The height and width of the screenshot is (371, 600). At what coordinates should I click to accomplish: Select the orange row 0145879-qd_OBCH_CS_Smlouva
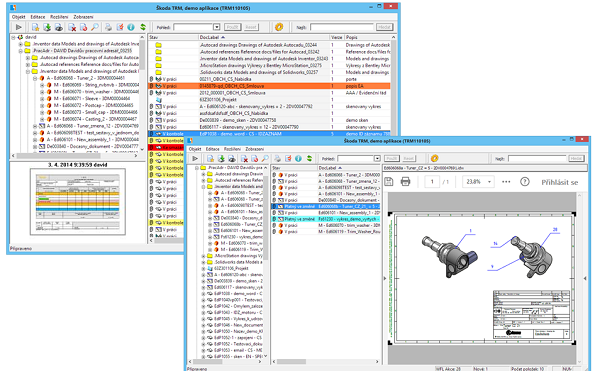[269, 86]
